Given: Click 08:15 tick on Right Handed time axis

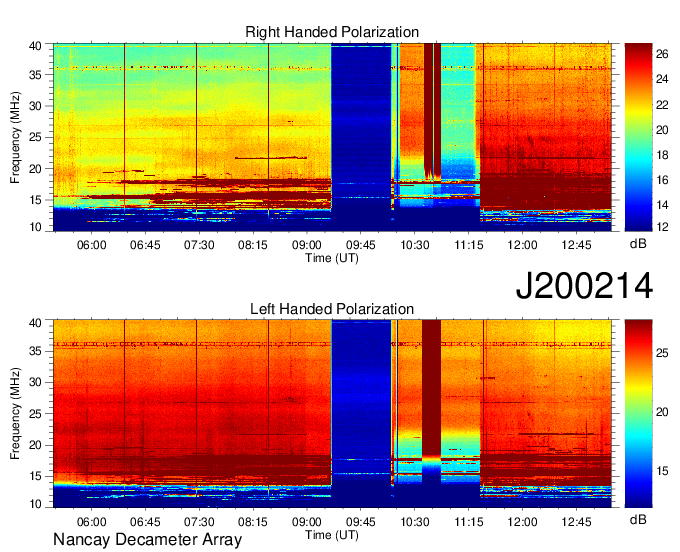Looking at the screenshot, I should click(x=253, y=245).
